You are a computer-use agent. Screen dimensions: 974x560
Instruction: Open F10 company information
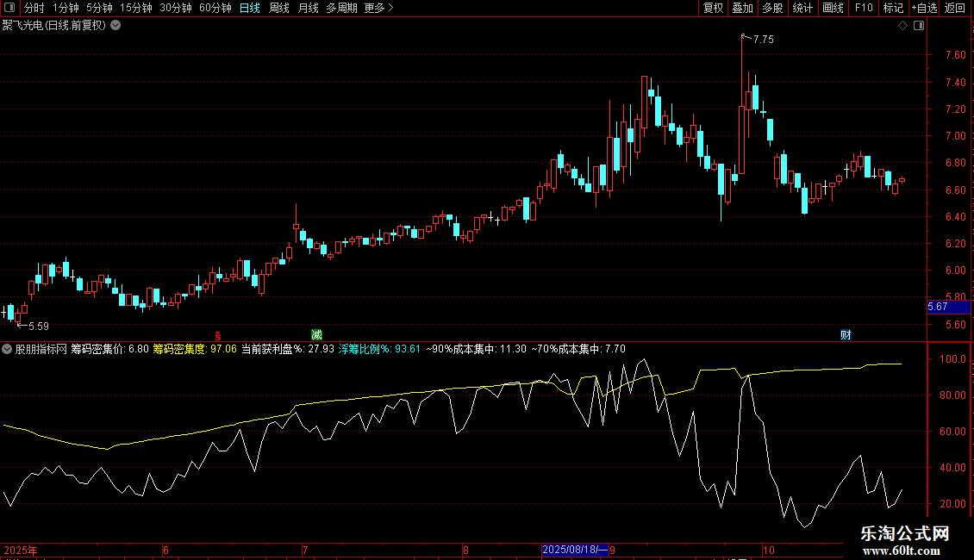tap(864, 8)
